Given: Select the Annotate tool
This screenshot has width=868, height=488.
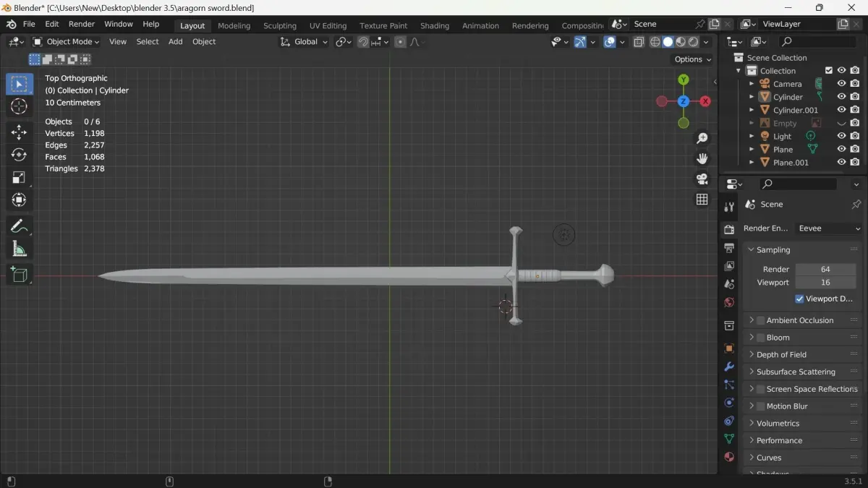Looking at the screenshot, I should 20,226.
